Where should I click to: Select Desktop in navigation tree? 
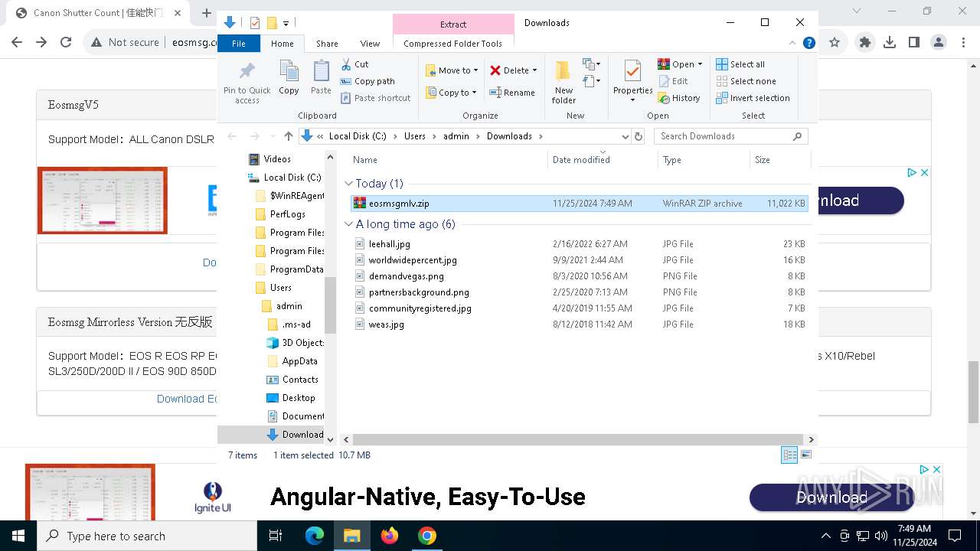[299, 398]
